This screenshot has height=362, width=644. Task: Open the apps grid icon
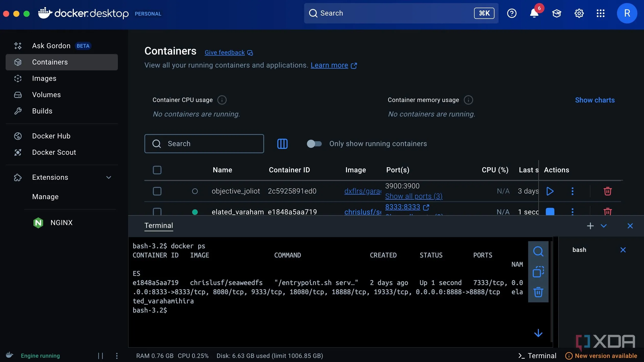[x=600, y=13]
